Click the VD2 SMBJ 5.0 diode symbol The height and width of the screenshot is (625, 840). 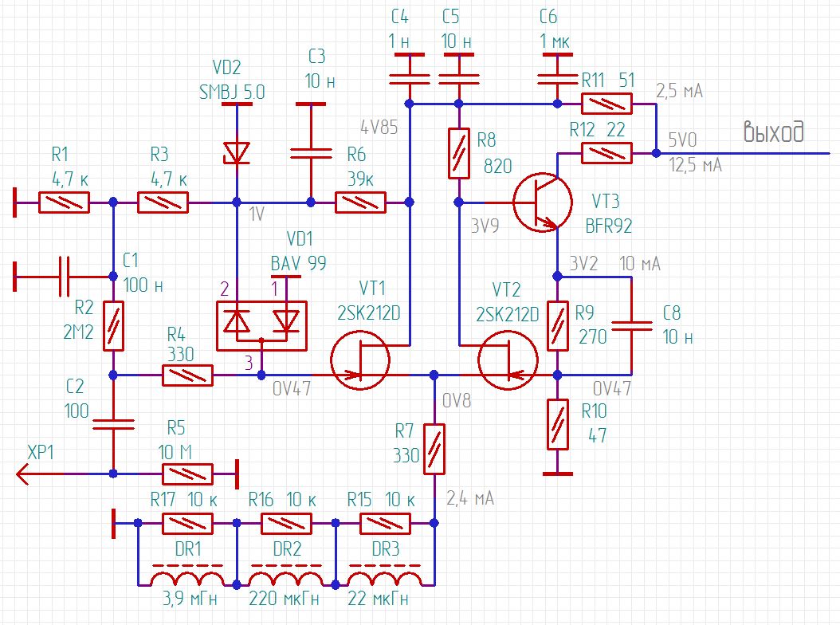pyautogui.click(x=237, y=152)
